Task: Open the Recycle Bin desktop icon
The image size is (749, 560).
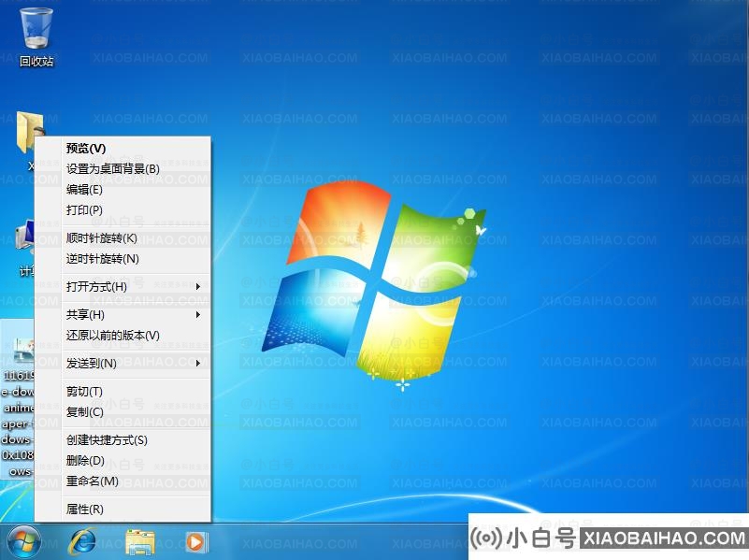Action: point(36,38)
